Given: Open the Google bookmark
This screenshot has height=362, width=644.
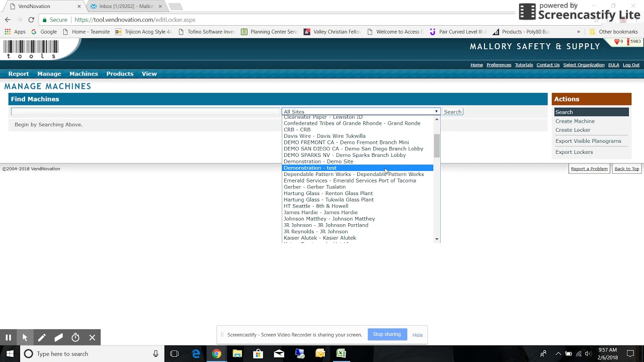Looking at the screenshot, I should (x=44, y=32).
